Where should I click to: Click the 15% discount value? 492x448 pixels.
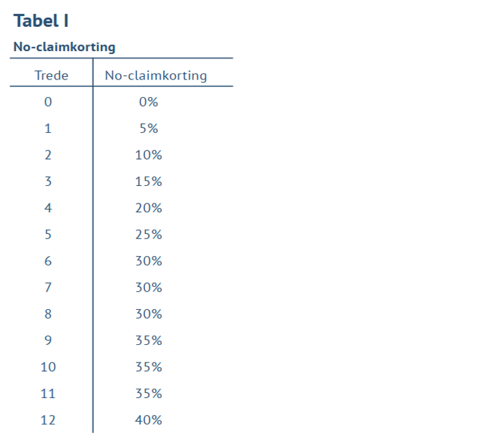(x=148, y=182)
